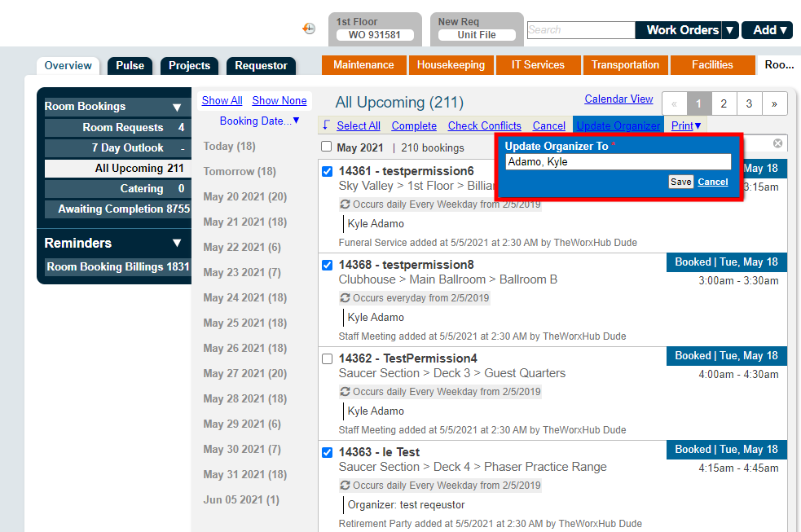Open Catering in sidebar
This screenshot has height=532, width=801.
[x=117, y=189]
